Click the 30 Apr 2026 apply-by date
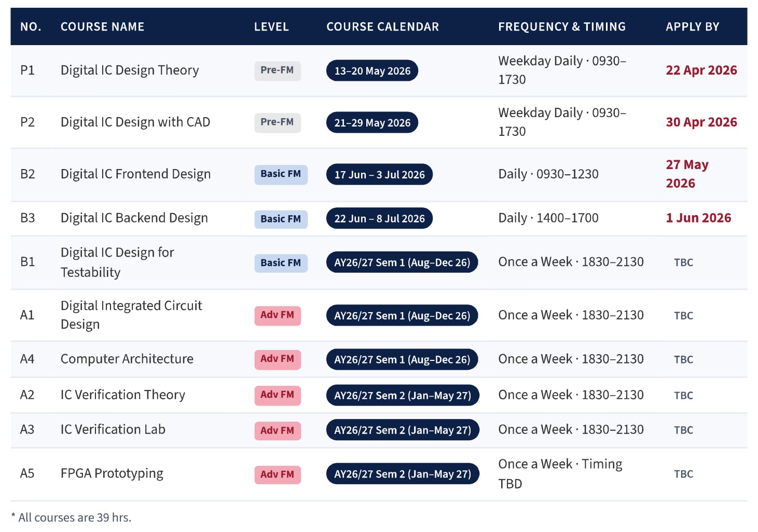Image resolution: width=758 pixels, height=532 pixels. click(701, 122)
